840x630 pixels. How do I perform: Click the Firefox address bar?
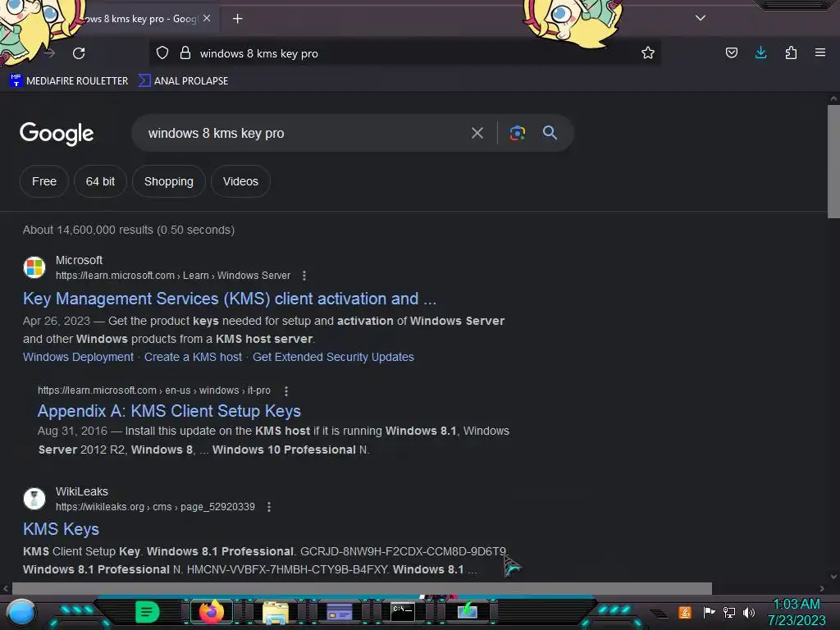pos(407,53)
